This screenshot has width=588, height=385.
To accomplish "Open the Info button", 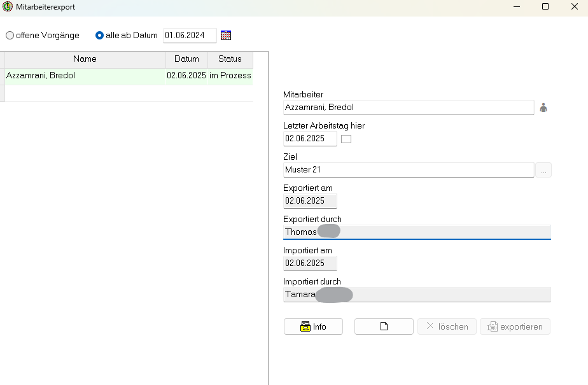I will [x=313, y=326].
